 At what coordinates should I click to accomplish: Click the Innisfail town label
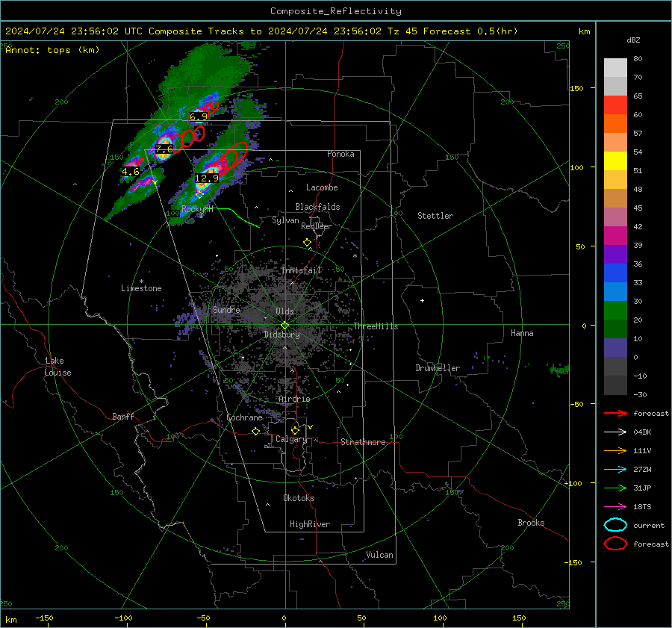click(x=302, y=270)
